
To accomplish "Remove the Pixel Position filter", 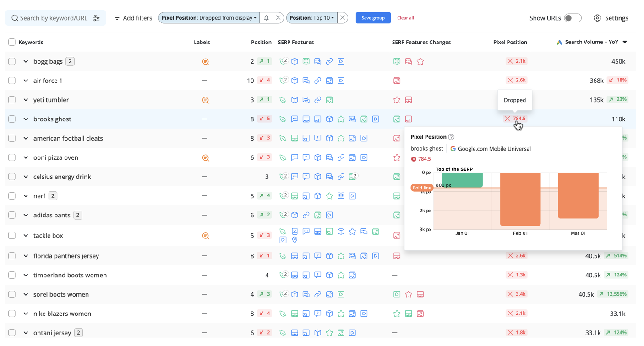I will pyautogui.click(x=278, y=18).
